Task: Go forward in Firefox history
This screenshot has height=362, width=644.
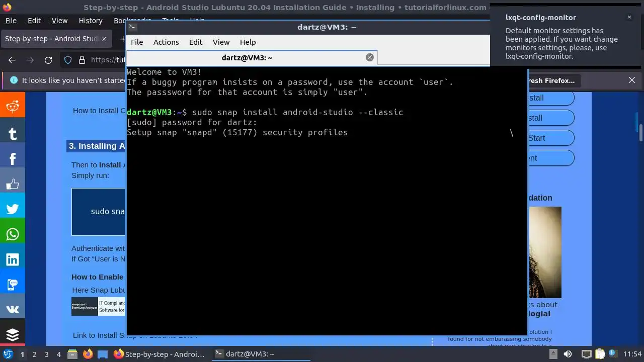Action: pyautogui.click(x=30, y=60)
